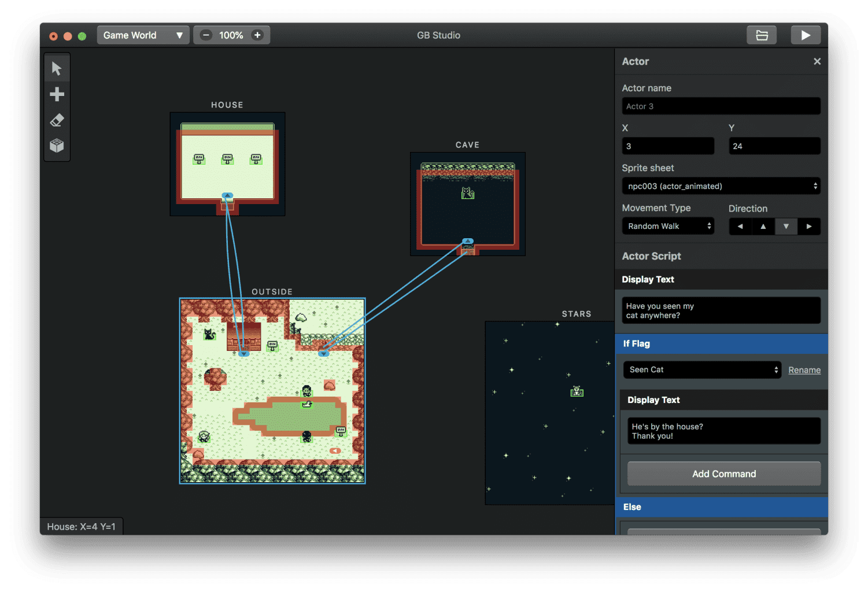Select the Else branch header
The image size is (868, 592).
[x=722, y=507]
